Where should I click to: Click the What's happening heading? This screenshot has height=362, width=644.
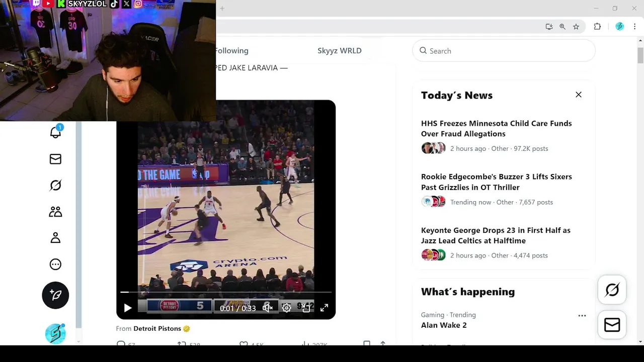click(x=468, y=292)
